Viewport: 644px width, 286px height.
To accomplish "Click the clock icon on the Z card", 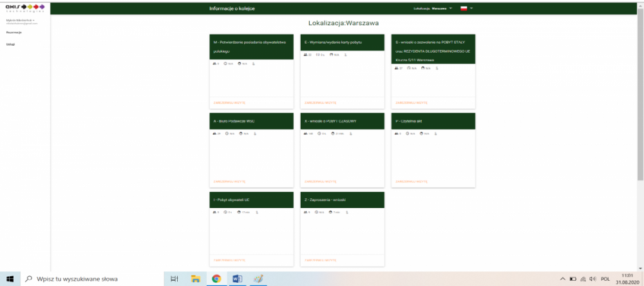I will (317, 212).
